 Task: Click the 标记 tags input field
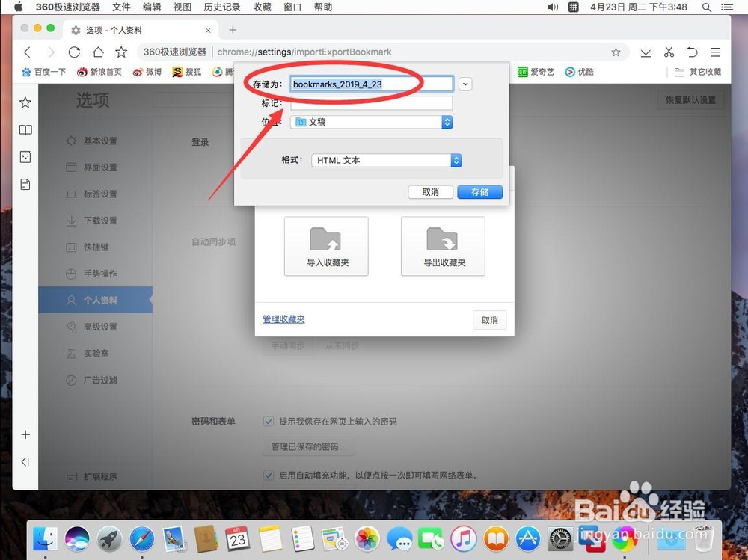coord(371,102)
